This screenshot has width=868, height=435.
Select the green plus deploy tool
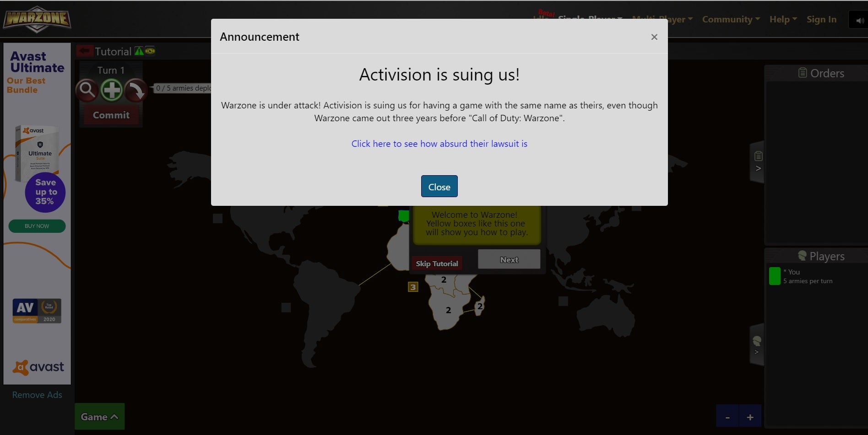click(112, 90)
